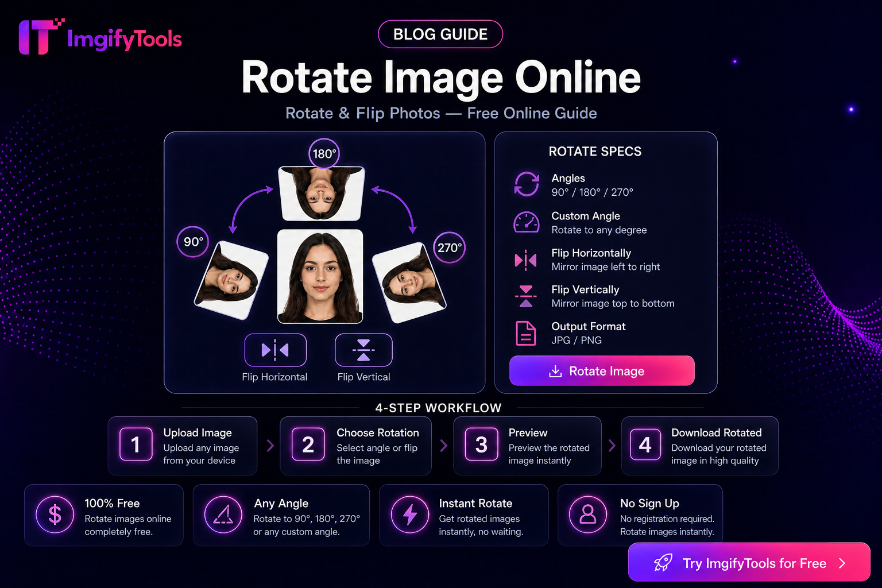The width and height of the screenshot is (882, 588).
Task: Click the "Flip Vertical" label under the image
Action: point(363,377)
